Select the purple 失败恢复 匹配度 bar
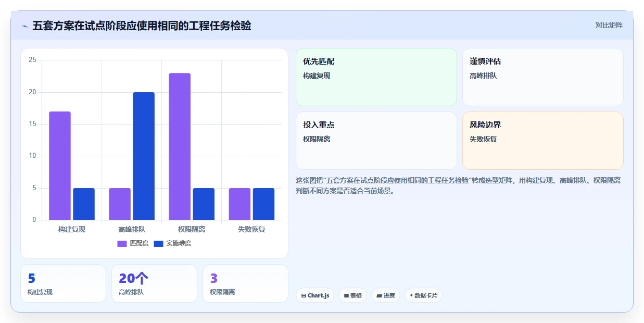 239,204
